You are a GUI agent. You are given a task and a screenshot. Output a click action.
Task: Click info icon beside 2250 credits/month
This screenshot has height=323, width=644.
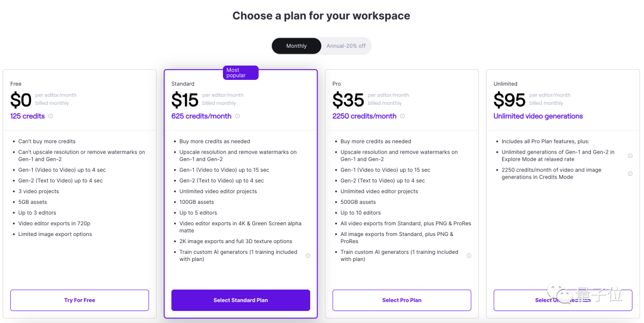click(402, 116)
